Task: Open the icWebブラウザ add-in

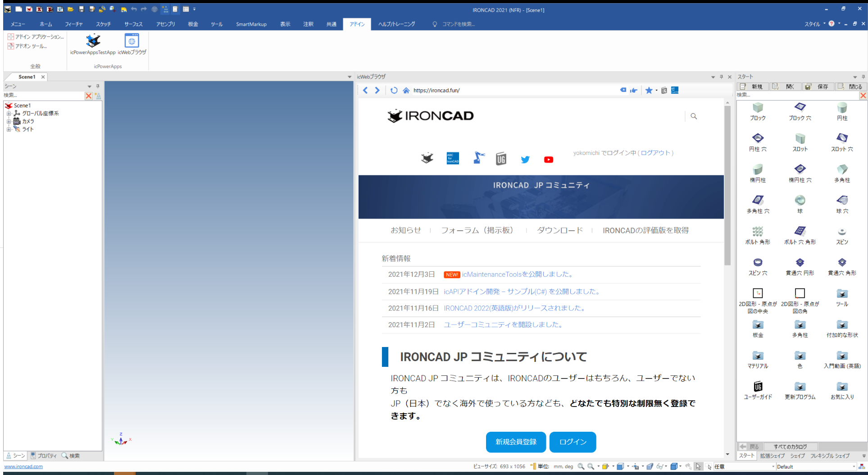Action: (132, 44)
